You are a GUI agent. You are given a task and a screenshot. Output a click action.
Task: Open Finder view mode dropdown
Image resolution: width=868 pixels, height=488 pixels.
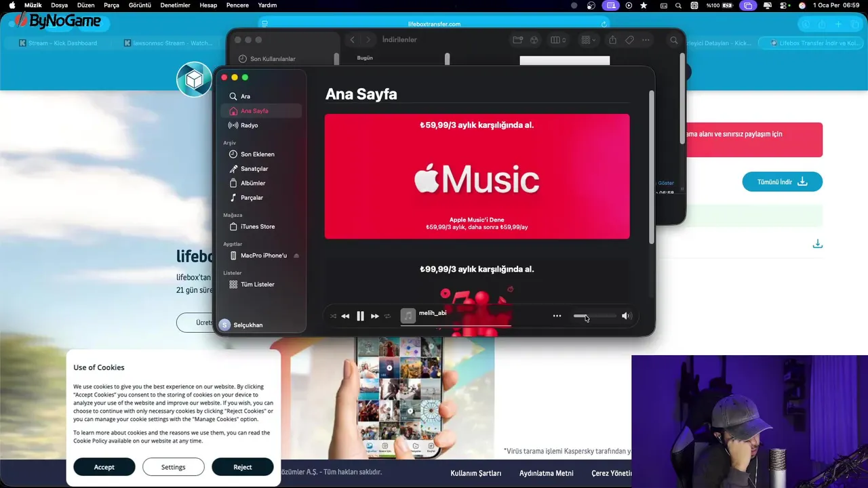tap(558, 40)
